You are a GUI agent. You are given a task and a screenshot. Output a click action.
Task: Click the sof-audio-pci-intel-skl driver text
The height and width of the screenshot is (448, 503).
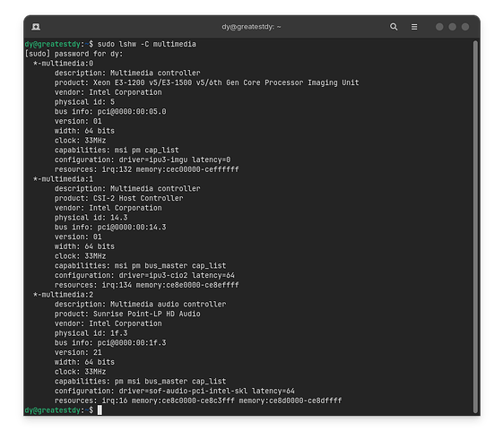point(183,391)
